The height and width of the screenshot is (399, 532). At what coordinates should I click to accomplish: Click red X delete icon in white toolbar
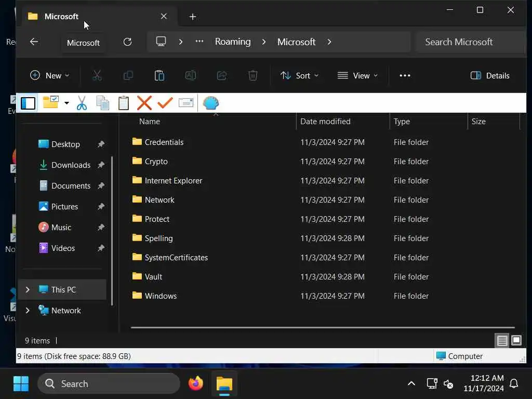point(144,103)
